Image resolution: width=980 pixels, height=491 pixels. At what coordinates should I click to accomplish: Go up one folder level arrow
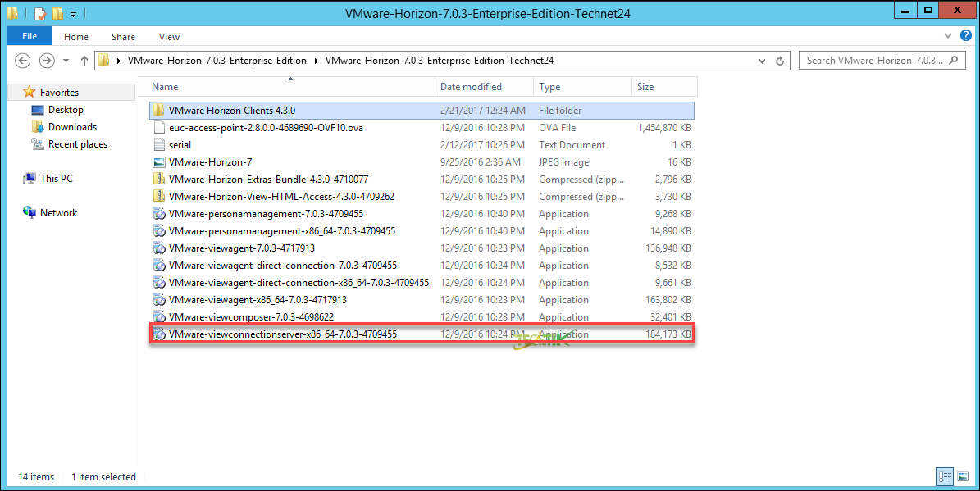(84, 61)
